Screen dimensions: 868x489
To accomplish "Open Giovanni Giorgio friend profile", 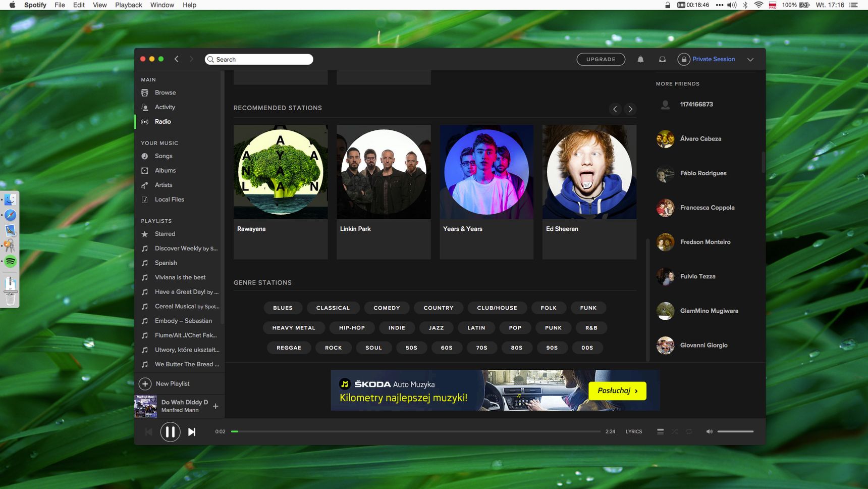I will (x=703, y=346).
